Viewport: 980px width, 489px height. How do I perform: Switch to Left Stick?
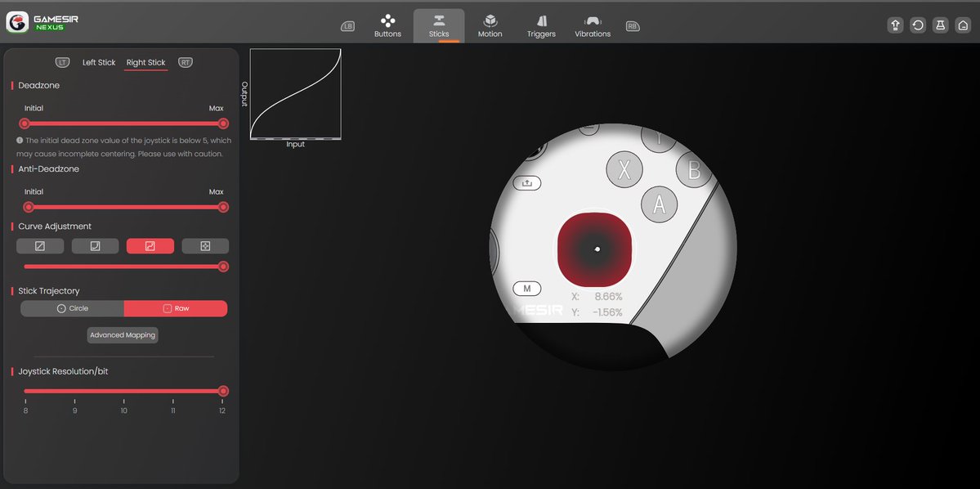pos(99,62)
